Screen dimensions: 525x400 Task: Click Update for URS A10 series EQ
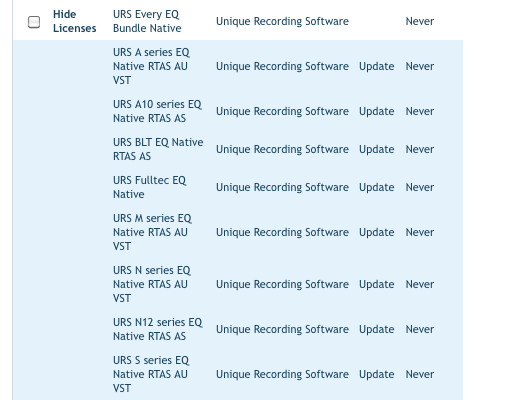point(376,111)
